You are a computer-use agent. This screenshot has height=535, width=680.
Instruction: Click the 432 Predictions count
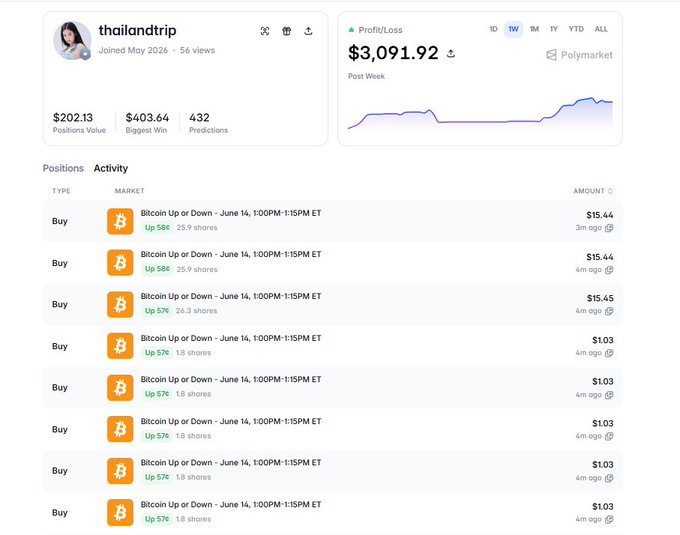[199, 117]
